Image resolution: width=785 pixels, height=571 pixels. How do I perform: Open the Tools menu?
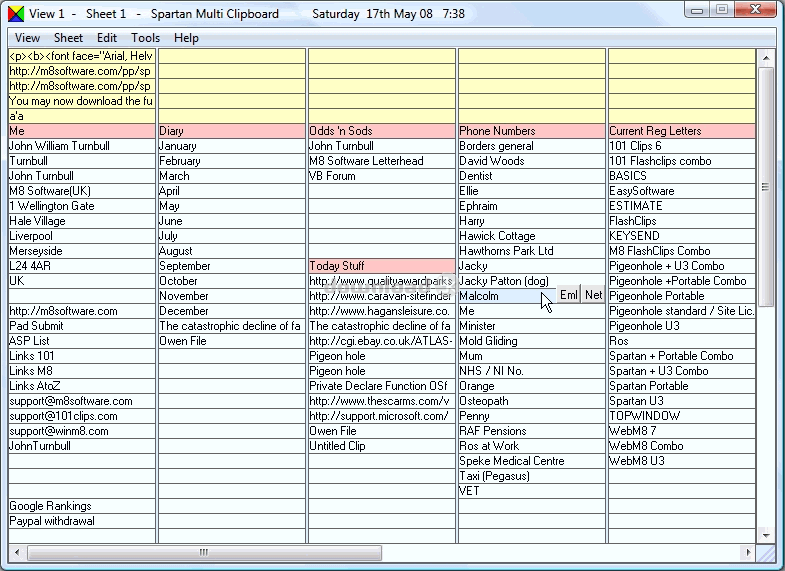[x=145, y=38]
